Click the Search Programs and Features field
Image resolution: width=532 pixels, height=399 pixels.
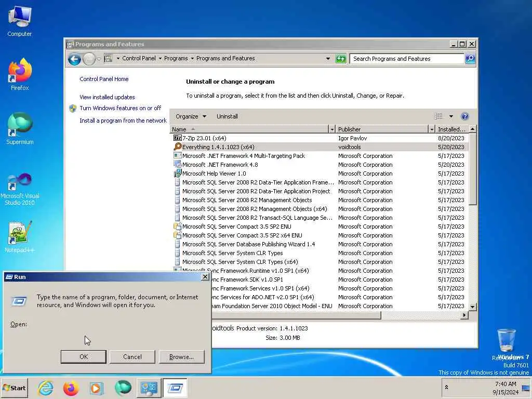click(x=406, y=59)
